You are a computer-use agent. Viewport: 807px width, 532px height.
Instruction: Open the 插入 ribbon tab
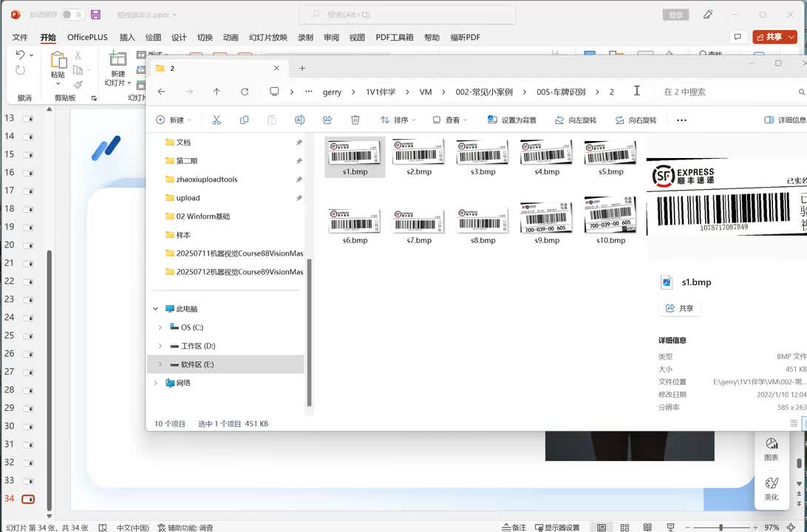pyautogui.click(x=127, y=37)
